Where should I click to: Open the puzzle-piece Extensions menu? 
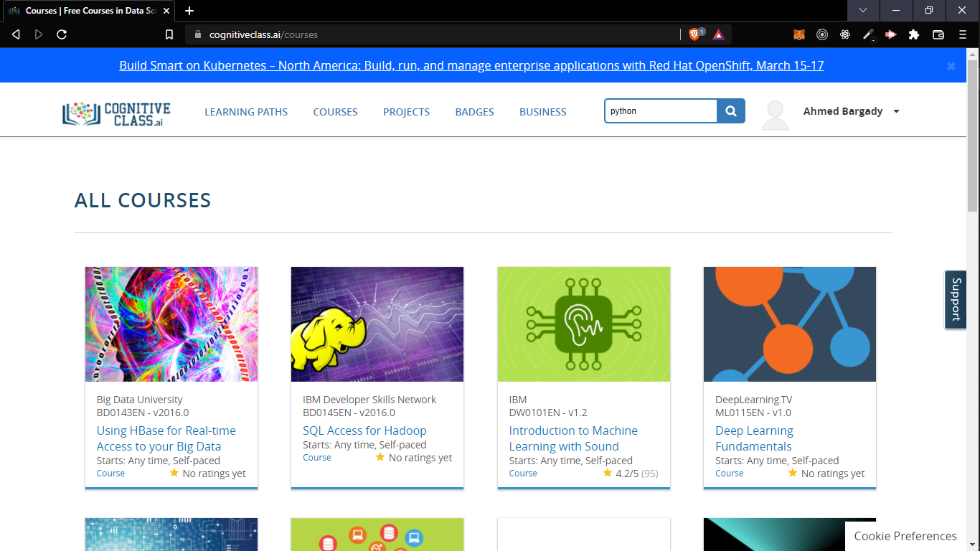(x=914, y=34)
